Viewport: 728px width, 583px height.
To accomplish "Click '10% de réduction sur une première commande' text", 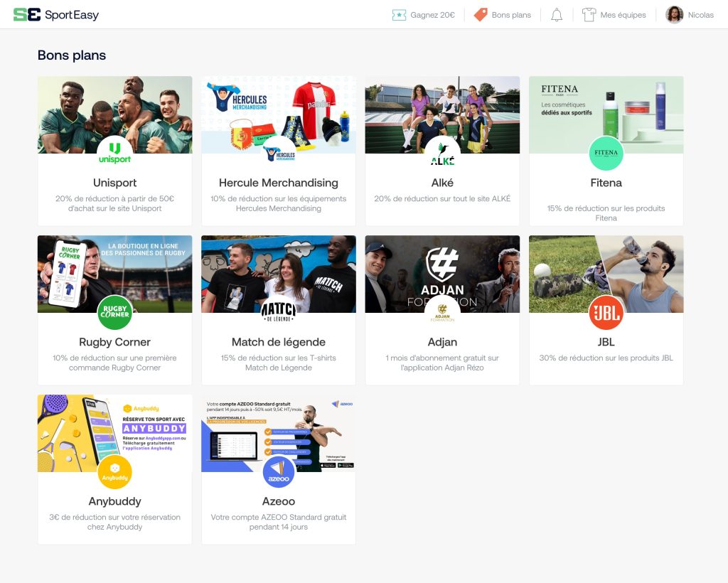I will (x=114, y=363).
